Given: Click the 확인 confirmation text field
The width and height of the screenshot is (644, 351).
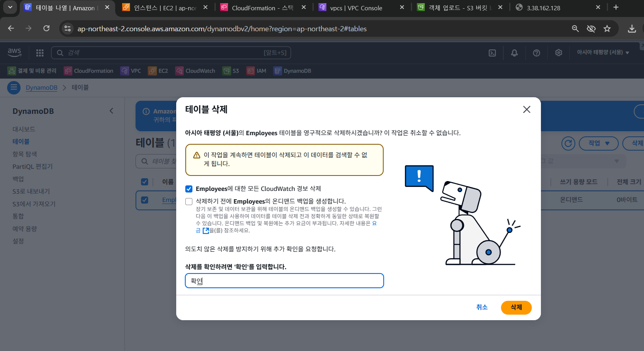Looking at the screenshot, I should (x=284, y=281).
